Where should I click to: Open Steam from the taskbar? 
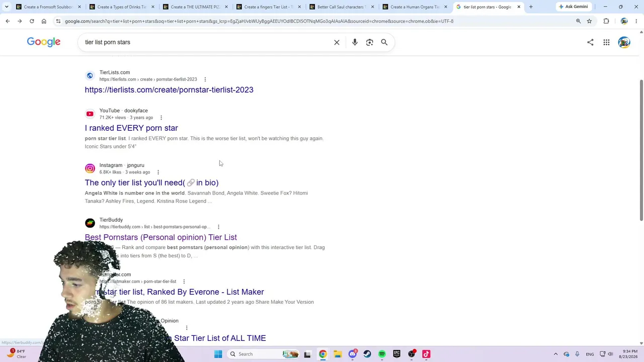(367, 354)
